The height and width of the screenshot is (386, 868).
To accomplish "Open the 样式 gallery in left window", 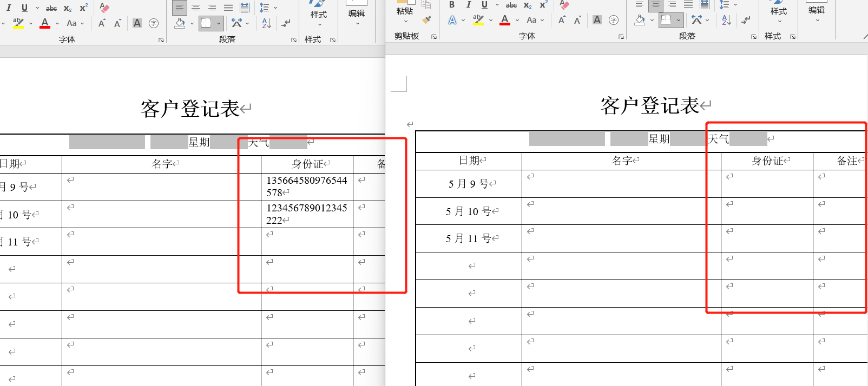I will click(x=319, y=16).
